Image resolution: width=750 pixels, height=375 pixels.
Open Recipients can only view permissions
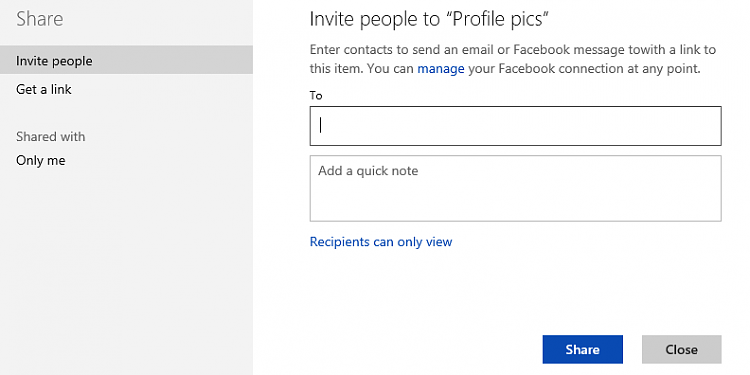(x=381, y=242)
